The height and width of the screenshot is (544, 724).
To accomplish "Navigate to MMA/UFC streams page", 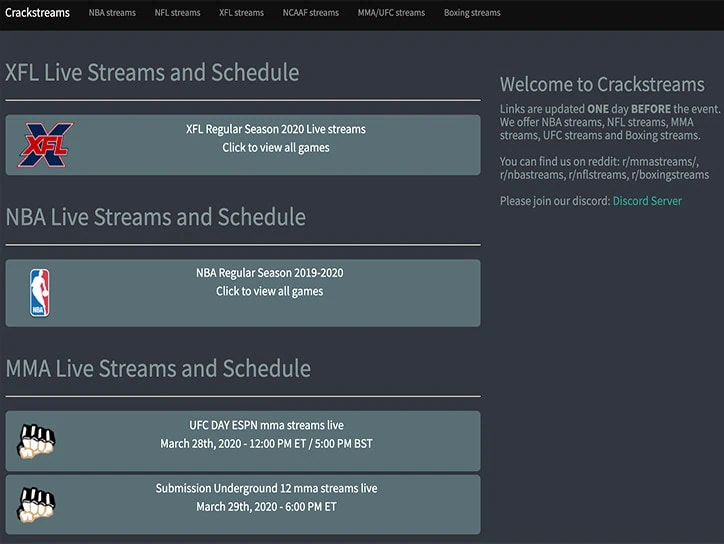I will (391, 13).
